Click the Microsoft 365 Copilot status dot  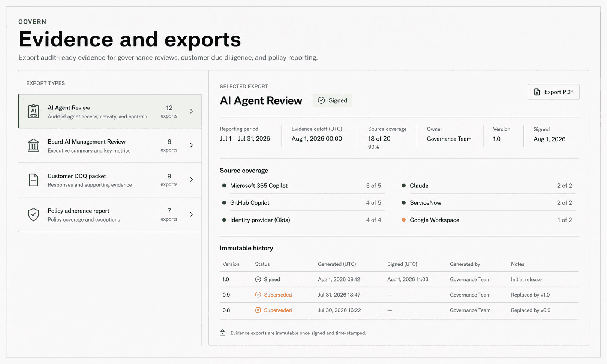pyautogui.click(x=224, y=186)
